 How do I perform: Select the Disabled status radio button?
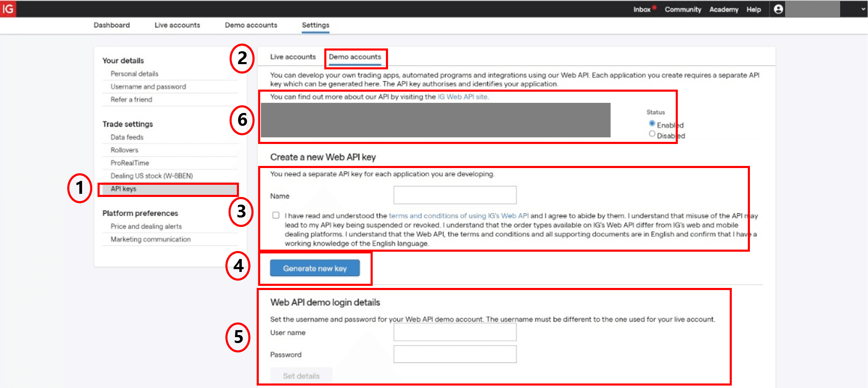click(x=652, y=134)
